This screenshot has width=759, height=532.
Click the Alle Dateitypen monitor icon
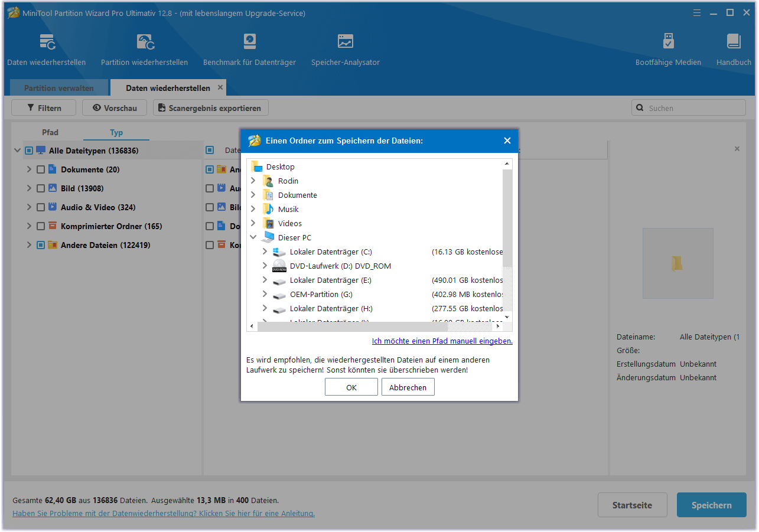point(41,151)
